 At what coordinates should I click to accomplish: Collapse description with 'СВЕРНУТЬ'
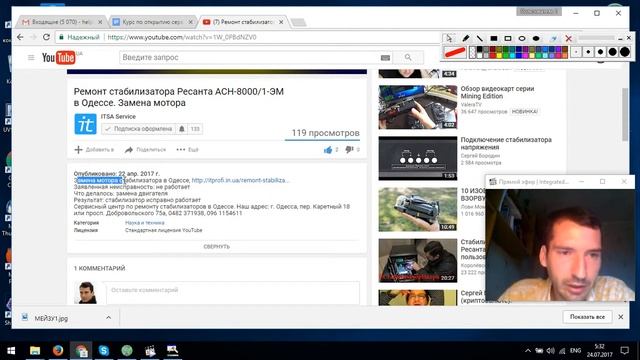(x=217, y=247)
